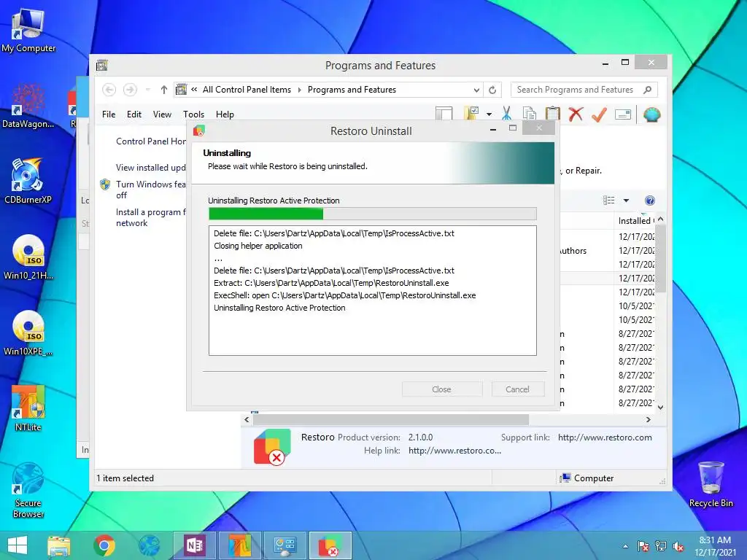Open the View menu
The image size is (747, 560).
[162, 114]
